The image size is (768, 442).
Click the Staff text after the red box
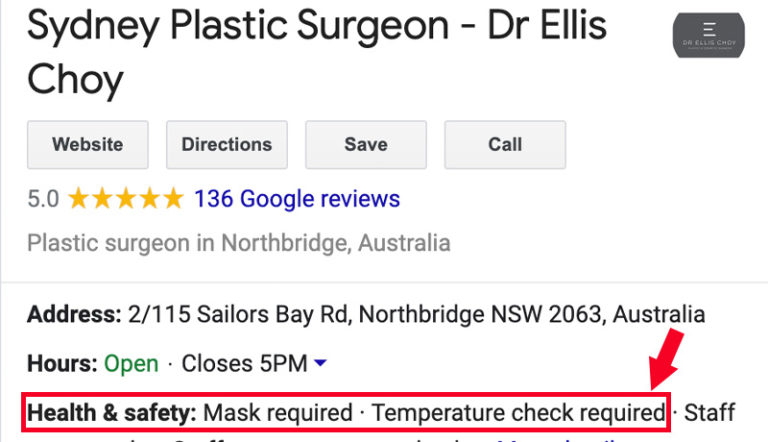click(709, 413)
